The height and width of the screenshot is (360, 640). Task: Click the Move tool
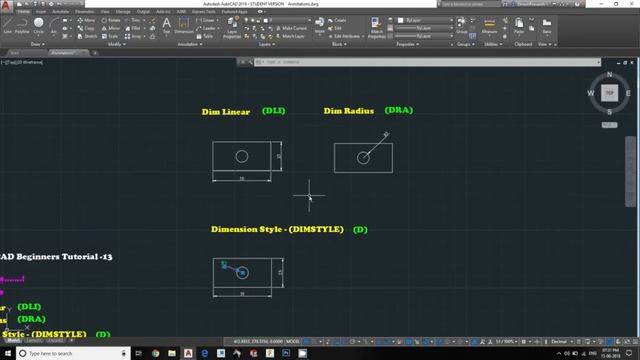point(86,20)
